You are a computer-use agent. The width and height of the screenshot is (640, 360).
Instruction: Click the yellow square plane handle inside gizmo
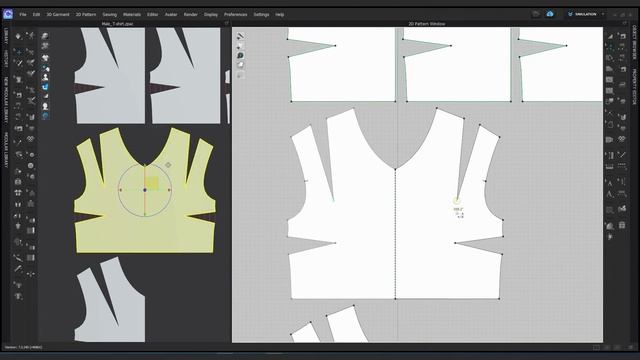(152, 183)
